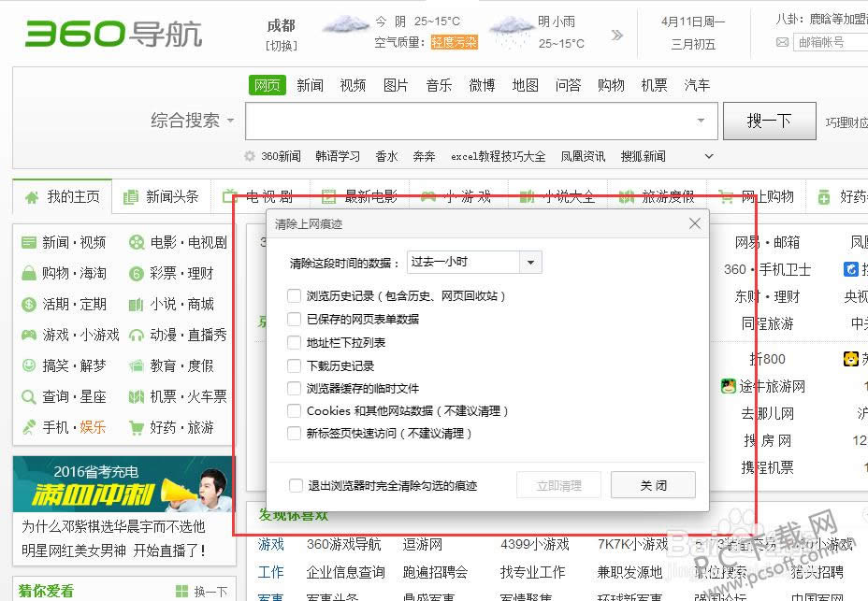This screenshot has height=601, width=868.
Task: Click the weather forecast double-arrow icon
Action: (x=617, y=36)
